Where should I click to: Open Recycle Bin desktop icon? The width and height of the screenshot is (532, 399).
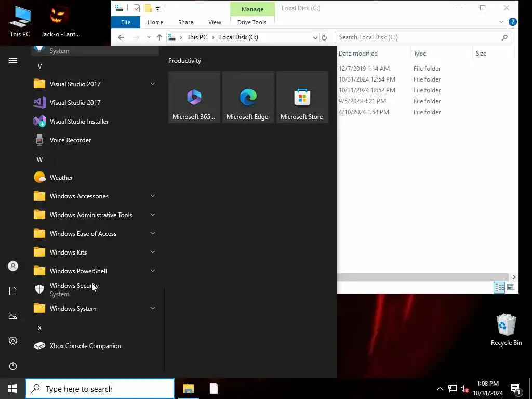(x=506, y=330)
